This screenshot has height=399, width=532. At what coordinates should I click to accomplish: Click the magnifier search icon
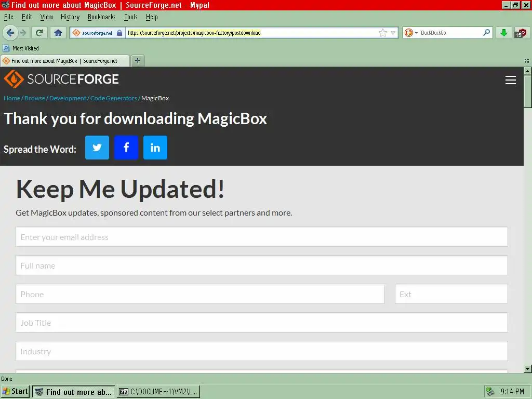coord(486,33)
